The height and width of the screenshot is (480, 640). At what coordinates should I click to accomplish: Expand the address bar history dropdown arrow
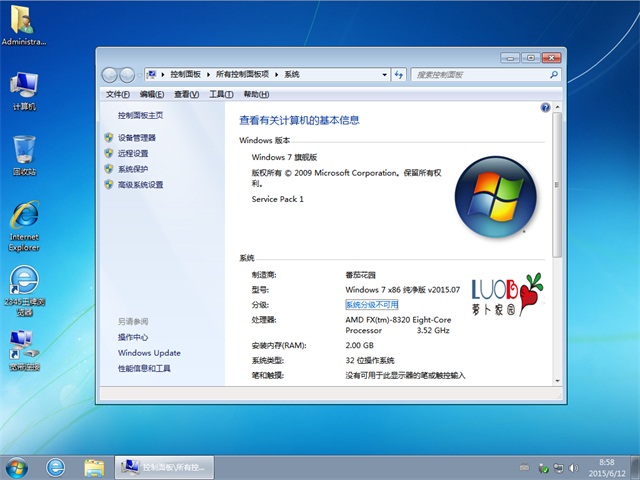click(386, 75)
